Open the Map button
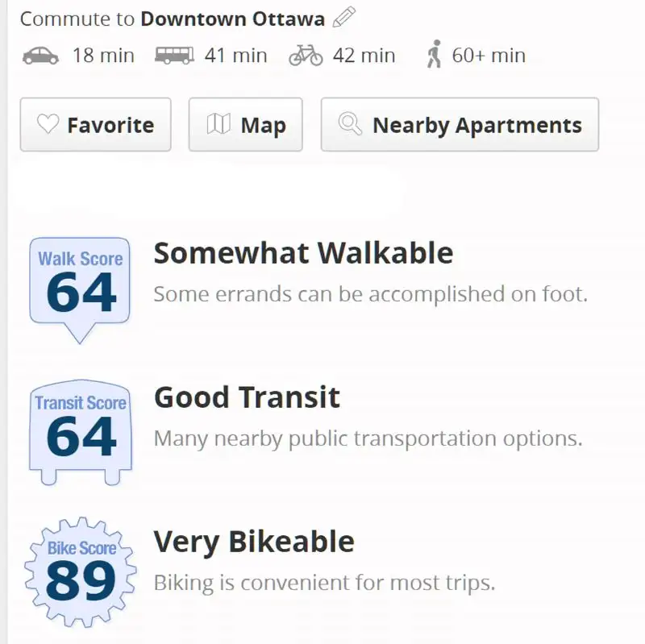Image resolution: width=645 pixels, height=644 pixels. point(245,125)
